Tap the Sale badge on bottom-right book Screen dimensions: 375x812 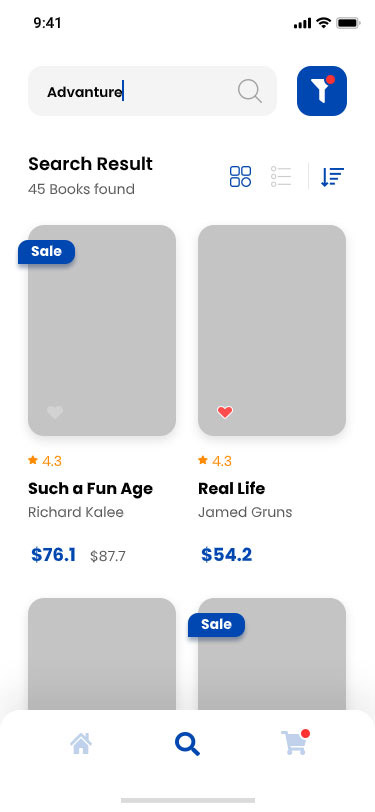[217, 625]
